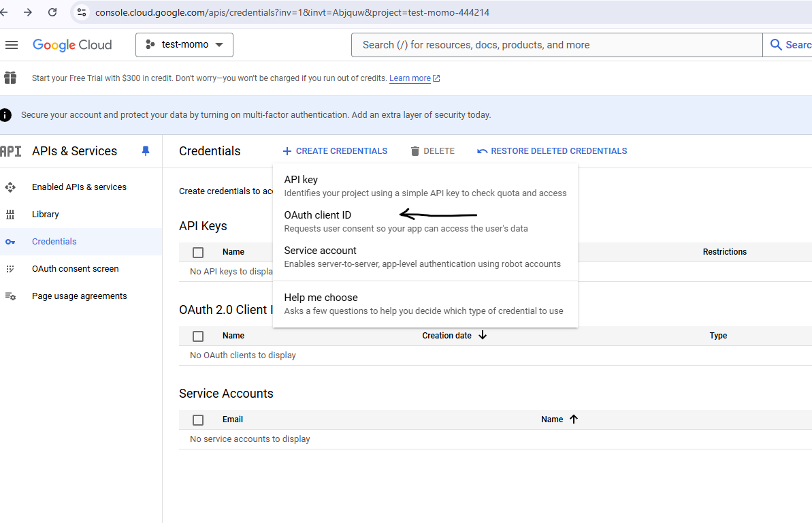Click the Enabled APIs & services icon
The height and width of the screenshot is (523, 812).
(10, 187)
